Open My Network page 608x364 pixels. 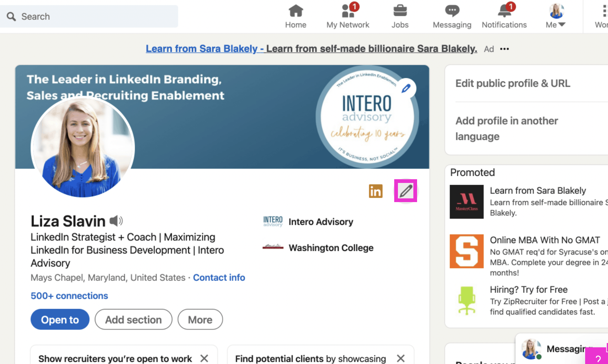tap(348, 16)
